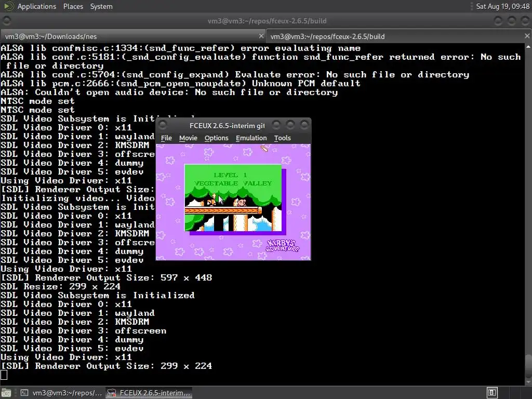Click the show desktop icon in bottom panel
Image resolution: width=532 pixels, height=399 pixels.
pos(6,393)
